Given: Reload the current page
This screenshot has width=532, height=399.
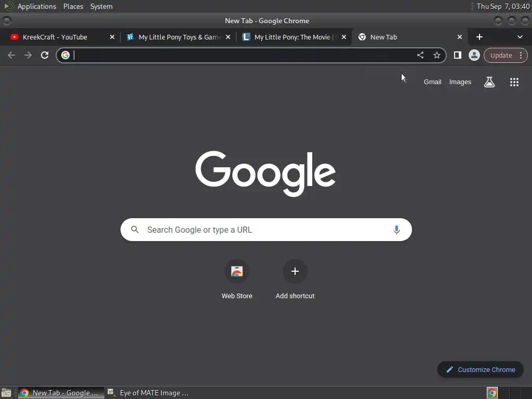Looking at the screenshot, I should click(45, 55).
